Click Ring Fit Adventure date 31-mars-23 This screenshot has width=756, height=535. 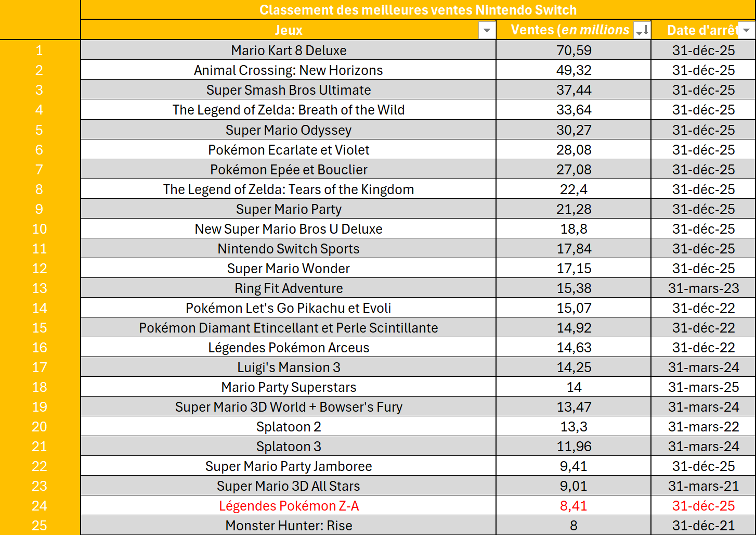[x=703, y=288]
